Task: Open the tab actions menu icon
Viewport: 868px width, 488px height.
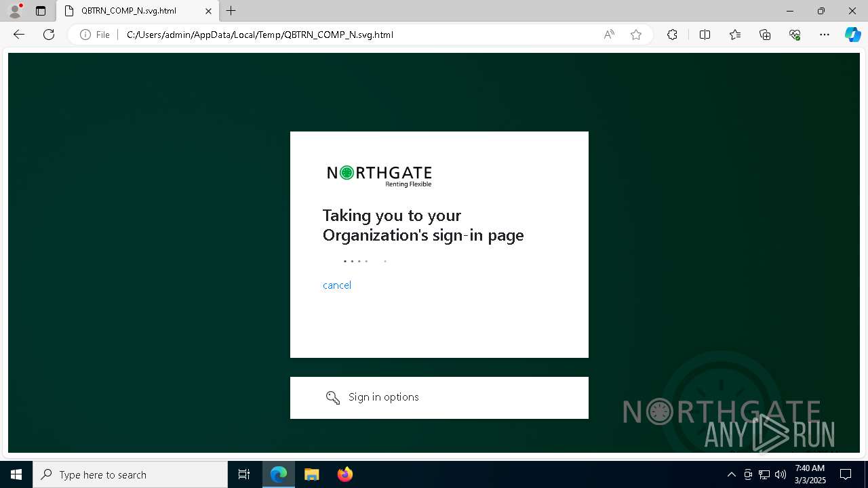Action: [41, 11]
